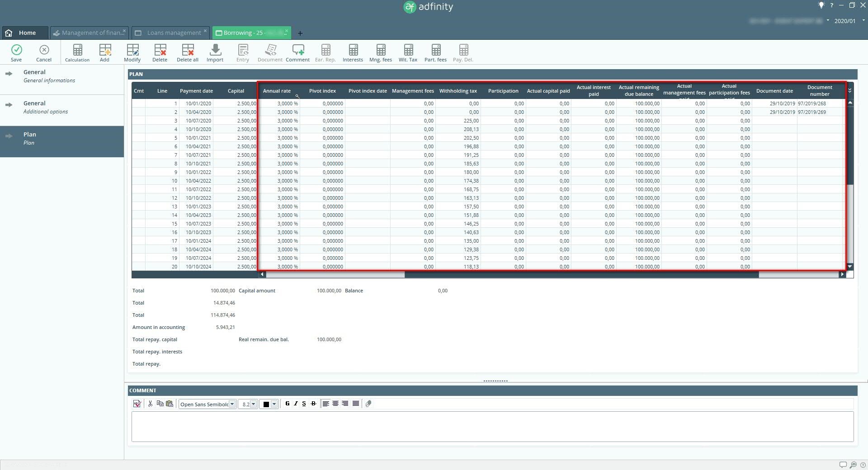Click the black text color swatch
Screen dimensions: 868x470
(x=266, y=404)
